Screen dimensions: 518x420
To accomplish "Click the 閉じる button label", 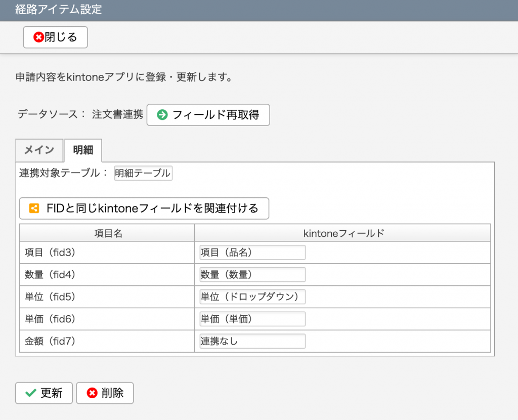I will pyautogui.click(x=61, y=37).
